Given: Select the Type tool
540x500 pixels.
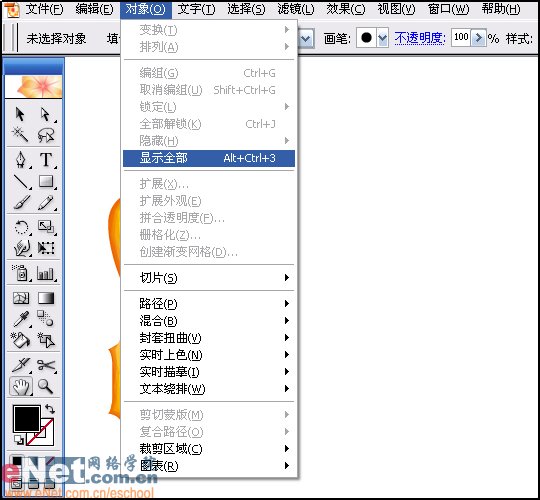Looking at the screenshot, I should point(46,160).
